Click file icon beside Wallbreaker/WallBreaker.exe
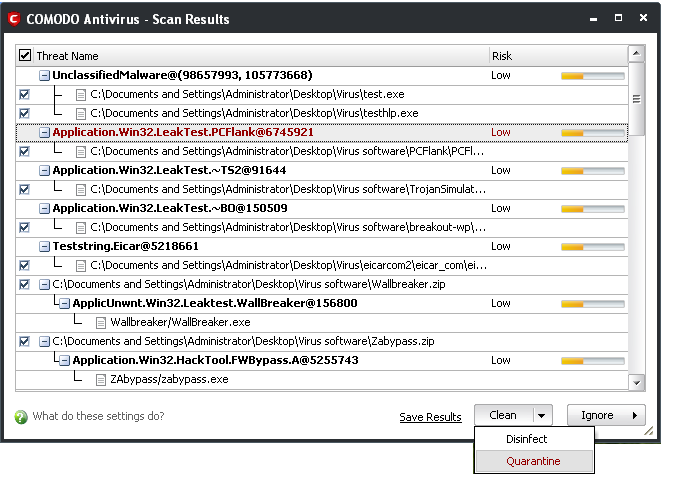The width and height of the screenshot is (680, 477). (101, 323)
